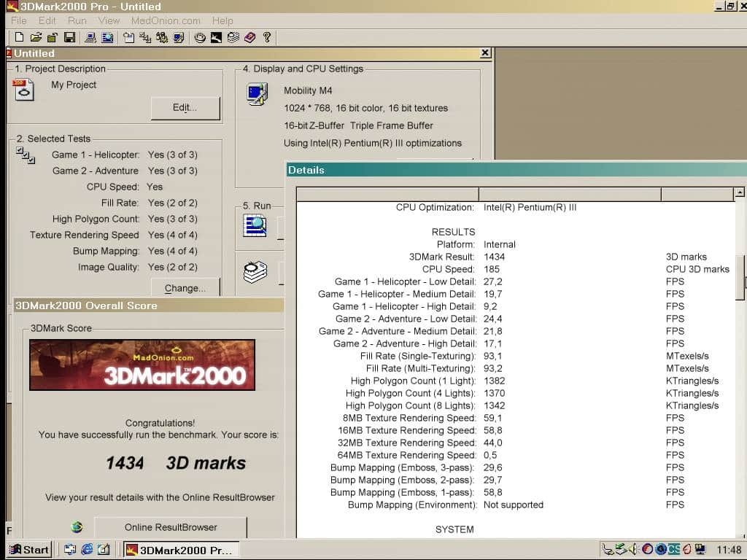
Task: Click the third quick launch icon
Action: click(x=104, y=550)
